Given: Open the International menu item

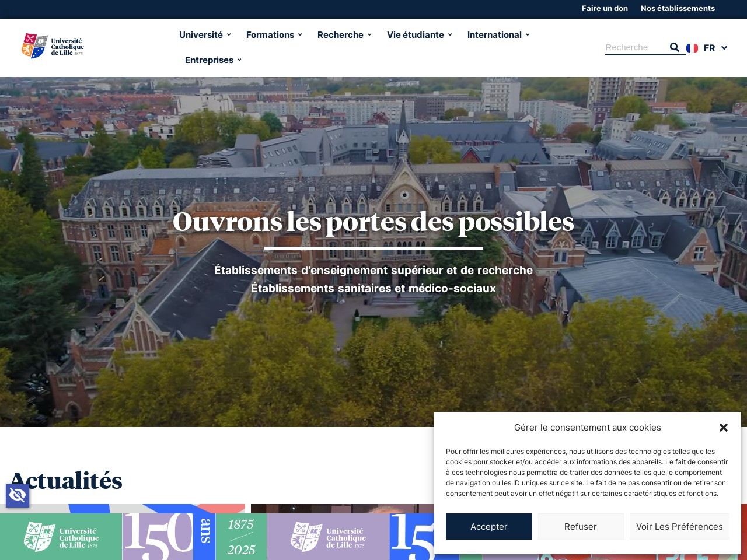Looking at the screenshot, I should (x=494, y=35).
